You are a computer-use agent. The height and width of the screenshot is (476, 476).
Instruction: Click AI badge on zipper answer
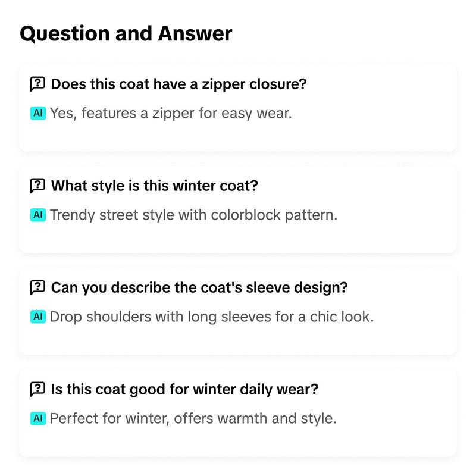38,113
